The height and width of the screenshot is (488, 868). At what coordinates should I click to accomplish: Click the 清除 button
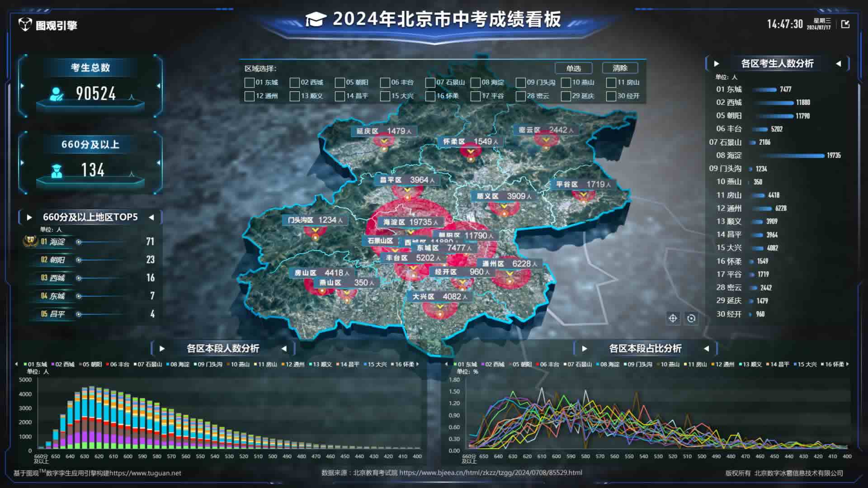(x=620, y=68)
